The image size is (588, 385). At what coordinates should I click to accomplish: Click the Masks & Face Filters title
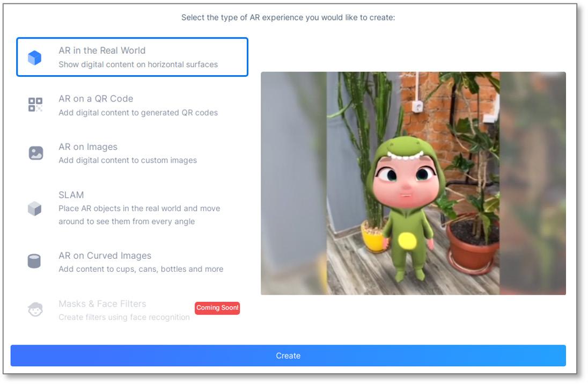pyautogui.click(x=102, y=303)
